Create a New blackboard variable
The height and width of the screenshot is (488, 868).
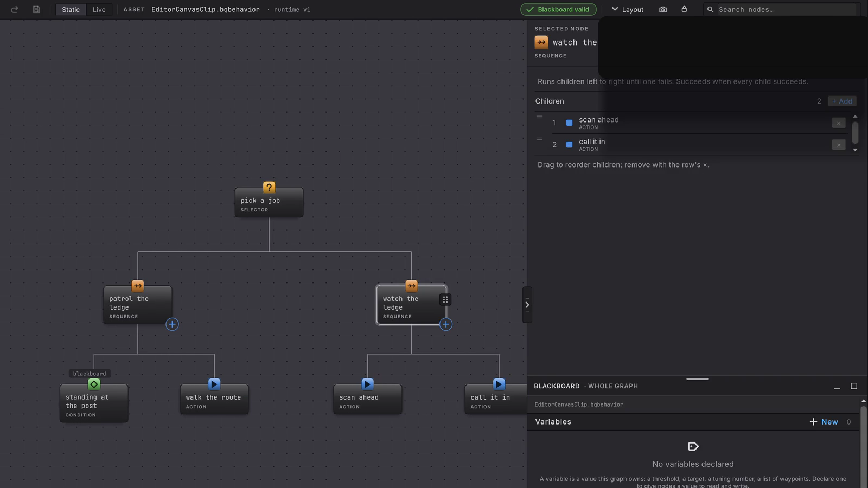click(824, 422)
